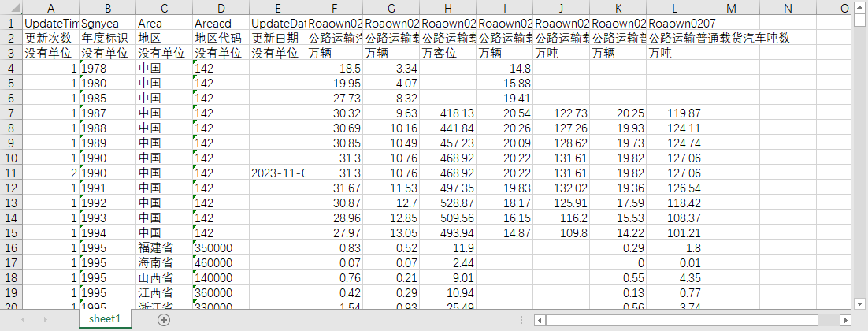Viewport: 868px width, 331px height.
Task: Select row 16 header
Action: (x=12, y=248)
